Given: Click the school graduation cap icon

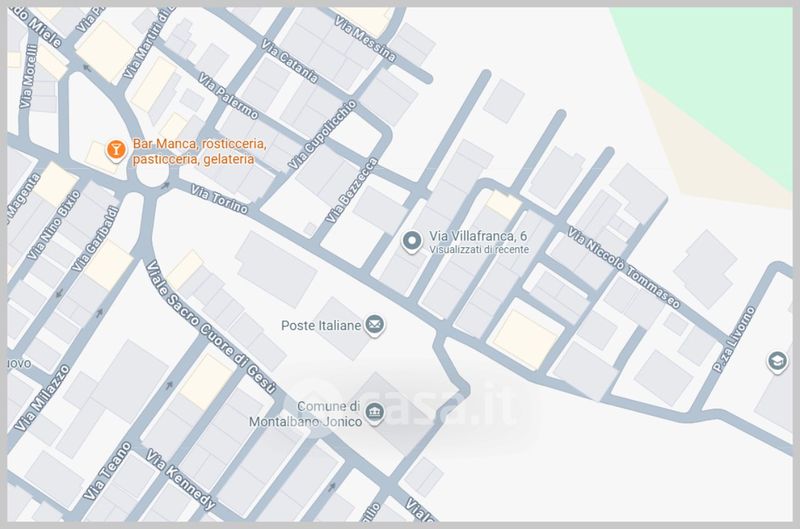Looking at the screenshot, I should [x=777, y=361].
